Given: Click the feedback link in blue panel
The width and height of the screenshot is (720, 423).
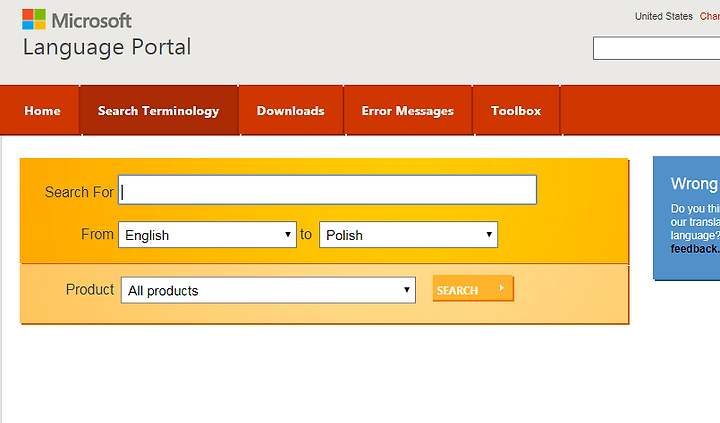Looking at the screenshot, I should tap(695, 249).
